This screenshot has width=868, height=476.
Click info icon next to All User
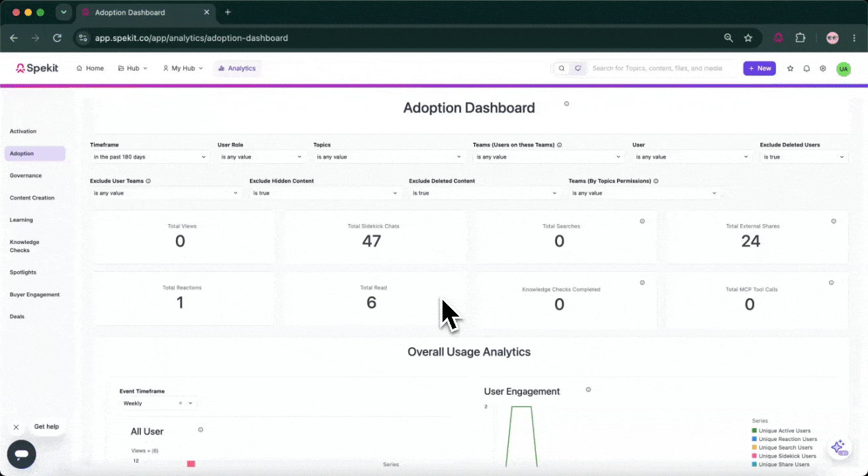(200, 430)
